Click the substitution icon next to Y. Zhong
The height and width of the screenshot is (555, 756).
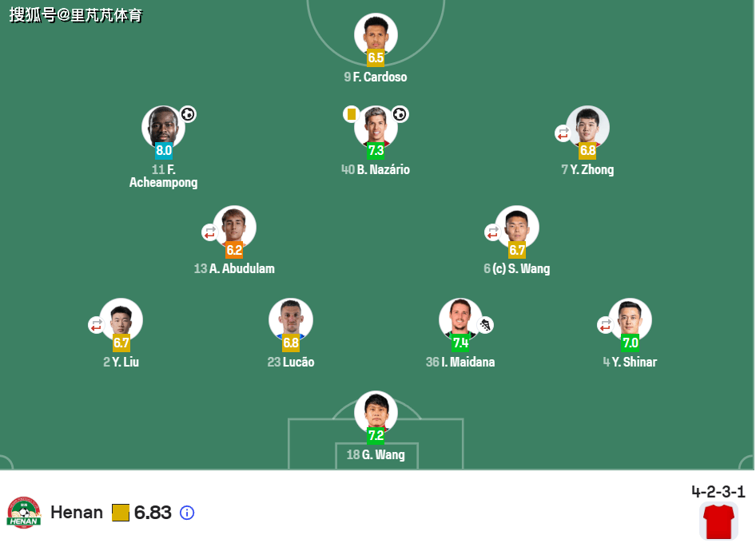[563, 133]
